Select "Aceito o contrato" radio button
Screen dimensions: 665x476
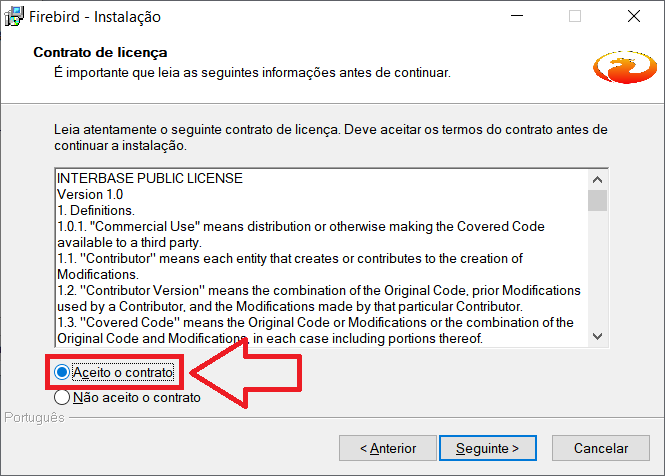[62, 372]
